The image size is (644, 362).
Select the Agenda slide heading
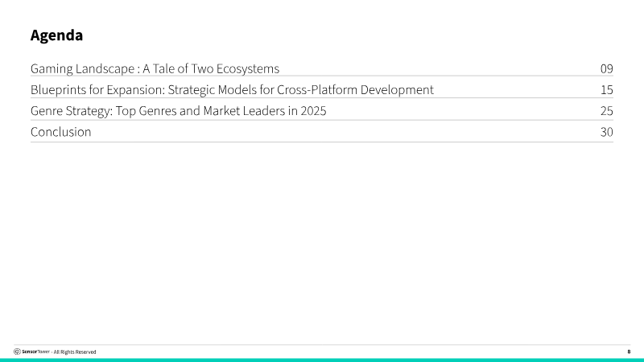pyautogui.click(x=56, y=35)
